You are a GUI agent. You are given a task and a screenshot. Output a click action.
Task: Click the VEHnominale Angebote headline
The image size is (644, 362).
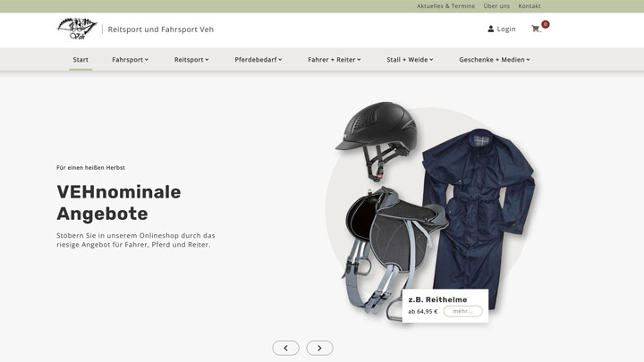tap(119, 203)
